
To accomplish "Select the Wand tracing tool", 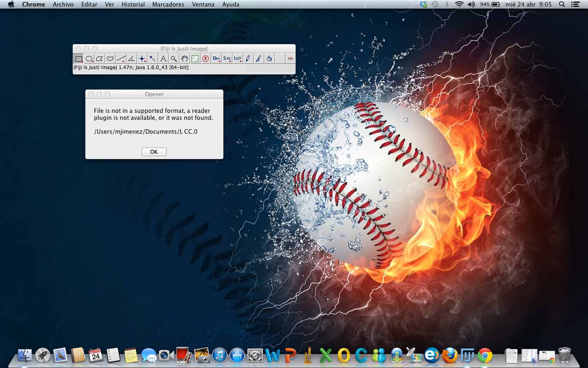I will [153, 59].
